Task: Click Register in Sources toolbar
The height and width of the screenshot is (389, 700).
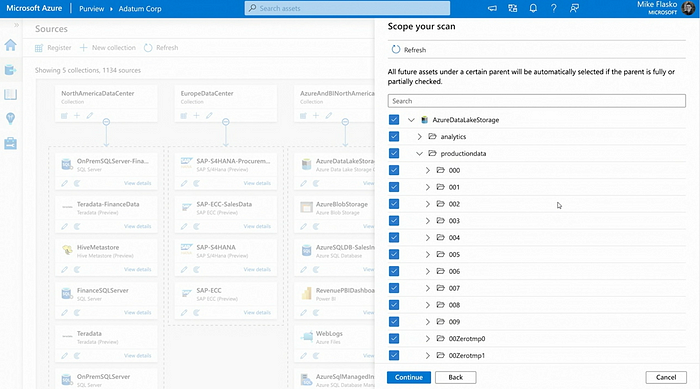Action: (53, 47)
